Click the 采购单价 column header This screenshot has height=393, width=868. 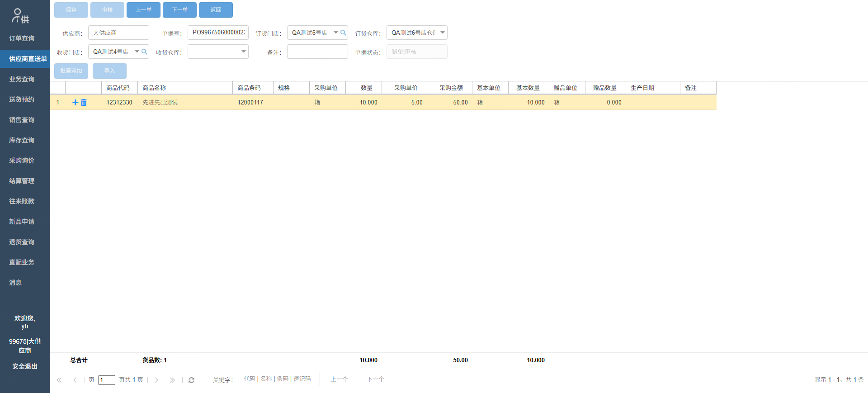coord(404,88)
